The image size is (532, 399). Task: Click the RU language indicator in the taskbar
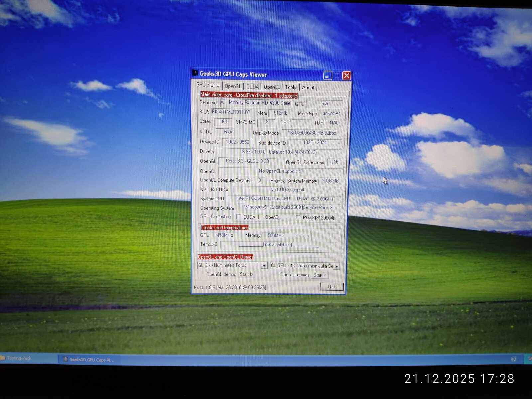513,359
